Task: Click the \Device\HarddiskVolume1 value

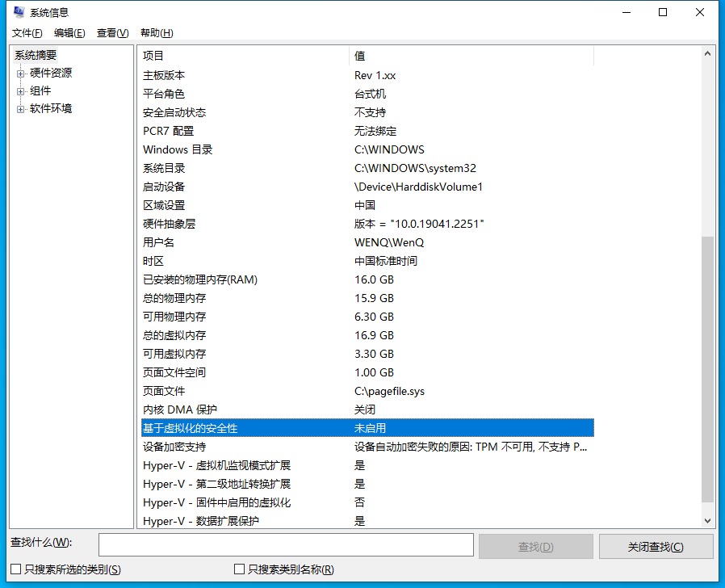Action: coord(418,187)
